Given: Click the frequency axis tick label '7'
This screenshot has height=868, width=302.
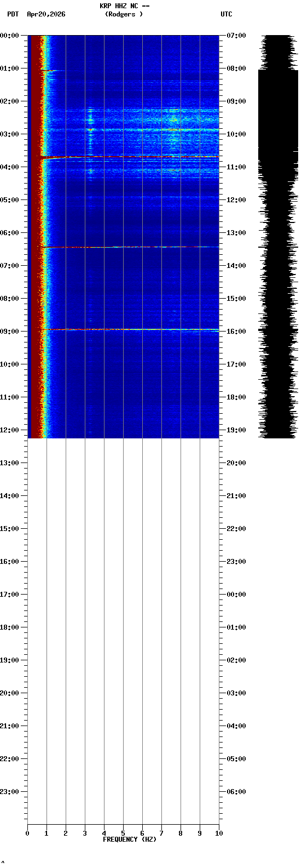Looking at the screenshot, I should (161, 833).
